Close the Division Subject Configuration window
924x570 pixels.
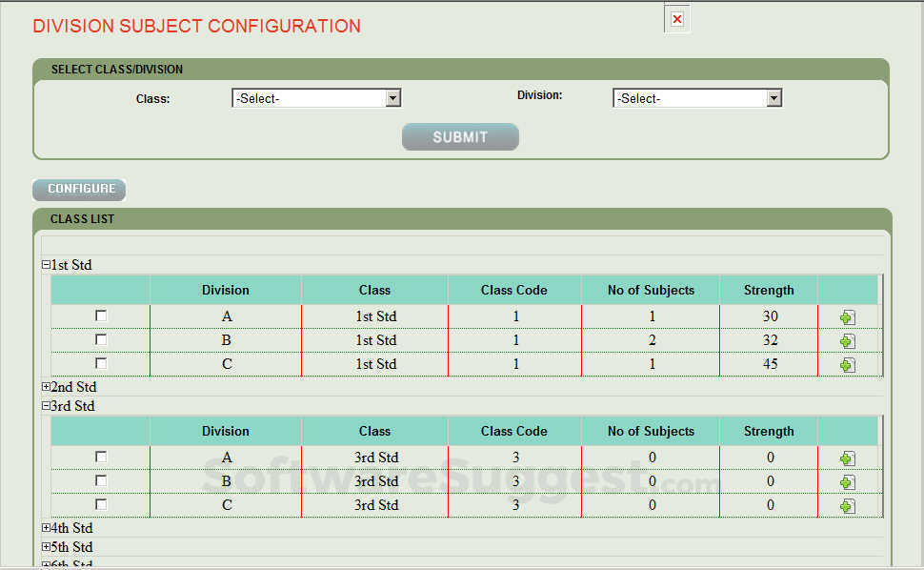[676, 18]
